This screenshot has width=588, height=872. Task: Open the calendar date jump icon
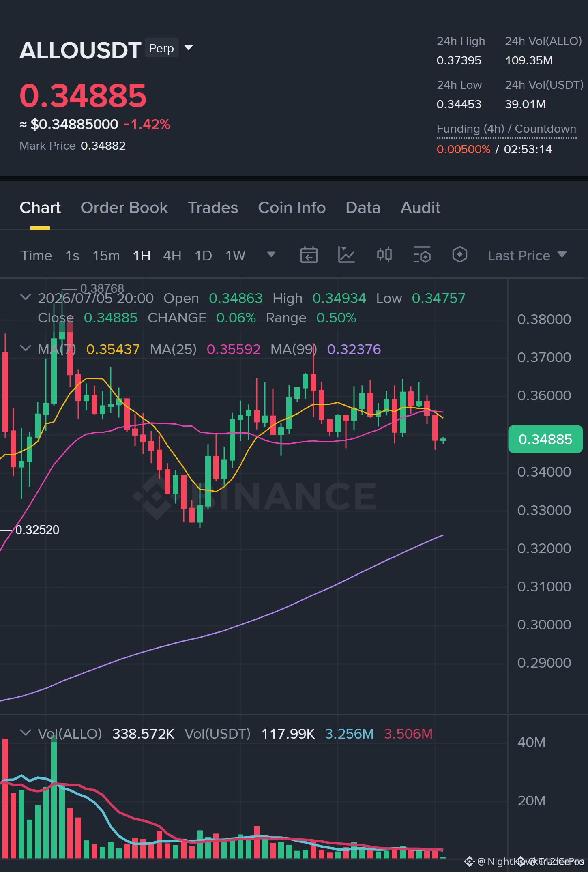[309, 255]
